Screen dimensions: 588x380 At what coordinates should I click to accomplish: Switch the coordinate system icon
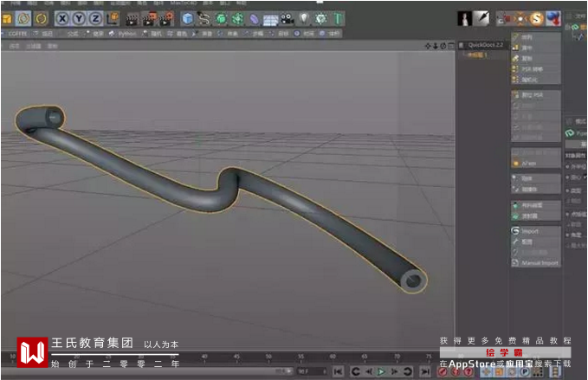tap(113, 19)
